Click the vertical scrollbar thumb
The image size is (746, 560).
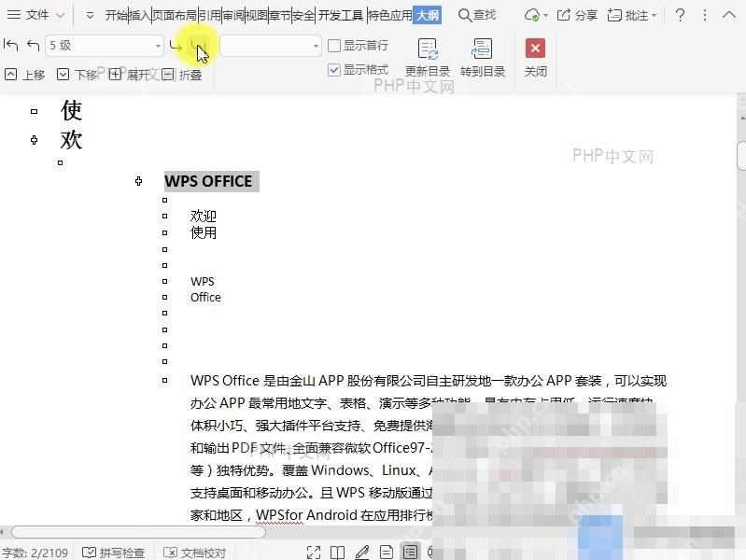(x=741, y=156)
